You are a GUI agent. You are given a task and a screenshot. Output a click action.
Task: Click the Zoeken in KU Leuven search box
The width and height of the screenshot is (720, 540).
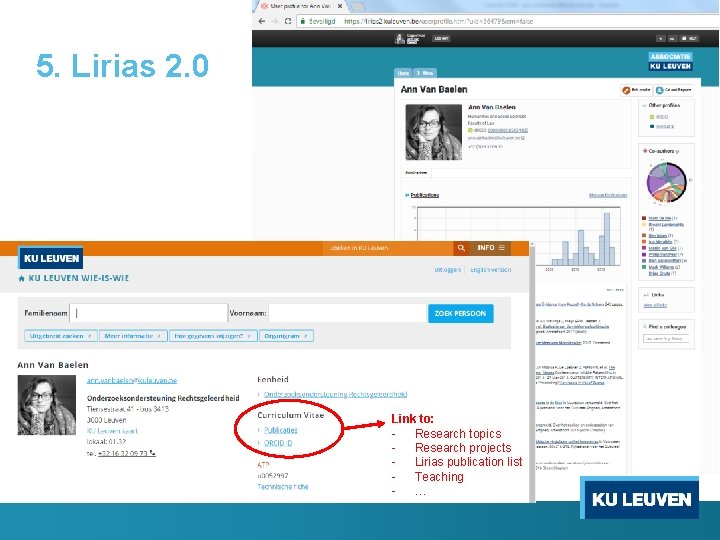(x=388, y=248)
